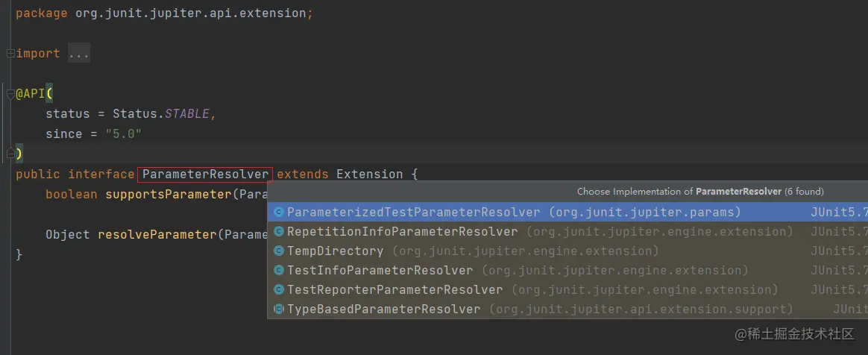Screen dimensions: 868x355
Task: Click (org.junit.jupiter.api.extension.support) package label
Action: pos(641,309)
